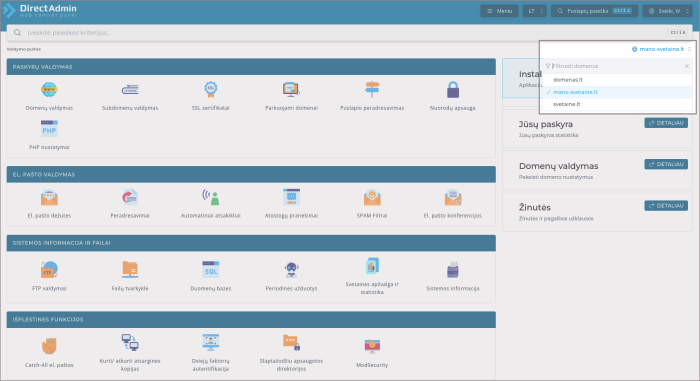Open Puslapio peradresavimas signpost icon
Image resolution: width=700 pixels, height=381 pixels.
point(372,90)
